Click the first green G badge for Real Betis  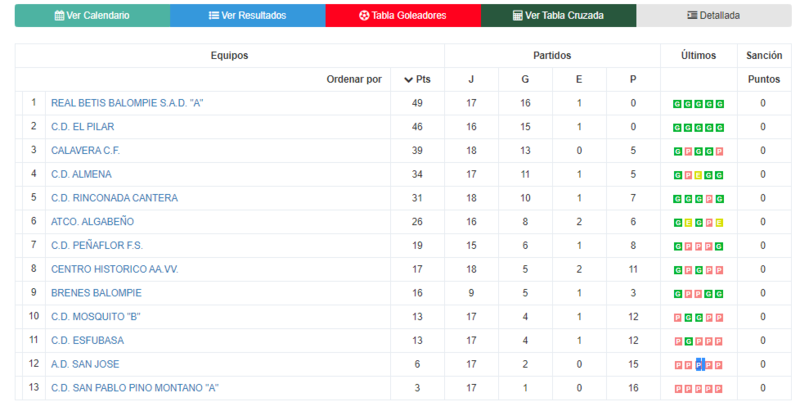[677, 104]
